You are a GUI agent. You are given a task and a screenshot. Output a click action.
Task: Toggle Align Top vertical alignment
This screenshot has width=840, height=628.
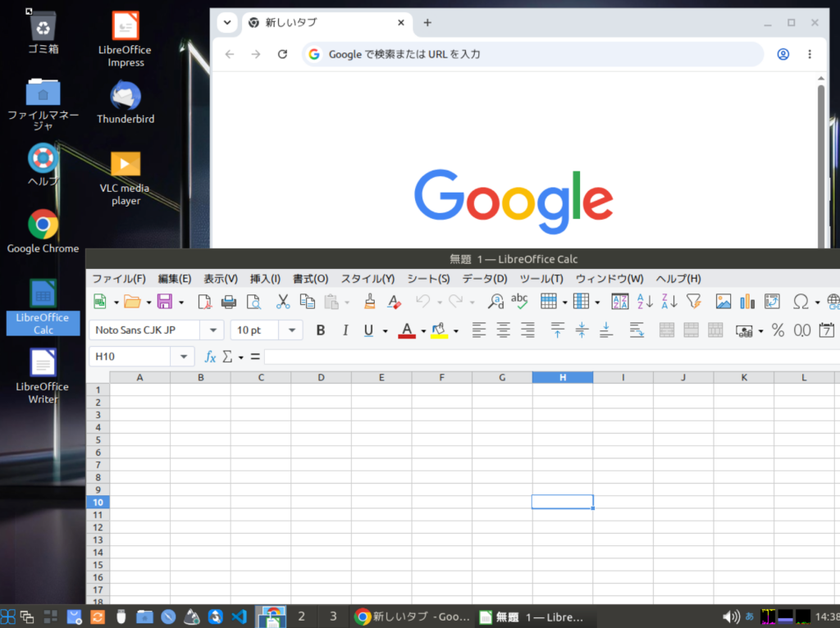pos(557,330)
